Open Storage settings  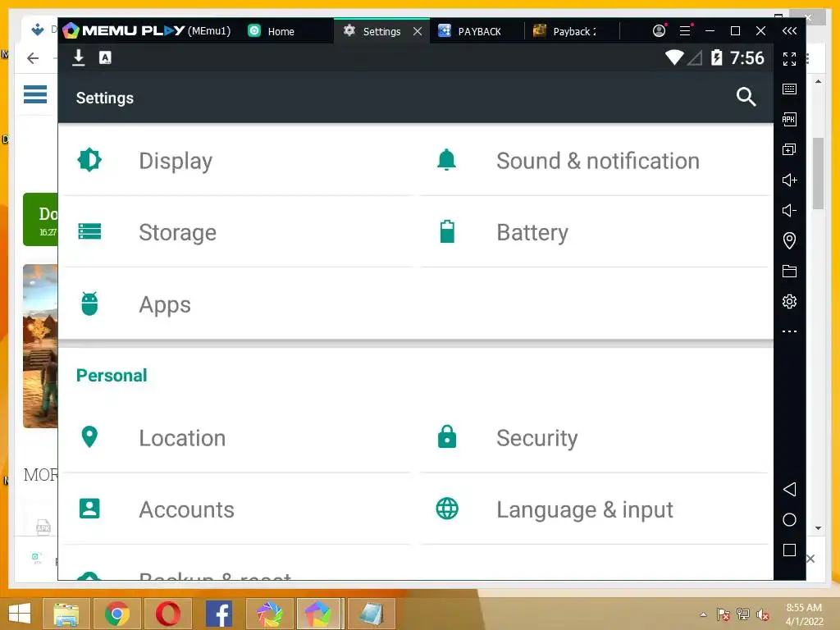(235, 232)
